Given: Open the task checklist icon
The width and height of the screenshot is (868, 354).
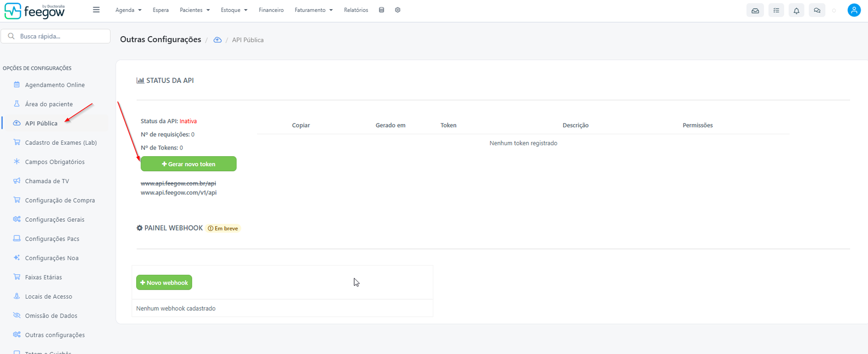Looking at the screenshot, I should [776, 10].
